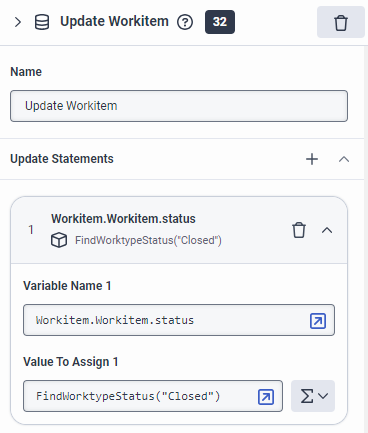Click the Update Workitem panel title
This screenshot has width=368, height=433.
114,21
